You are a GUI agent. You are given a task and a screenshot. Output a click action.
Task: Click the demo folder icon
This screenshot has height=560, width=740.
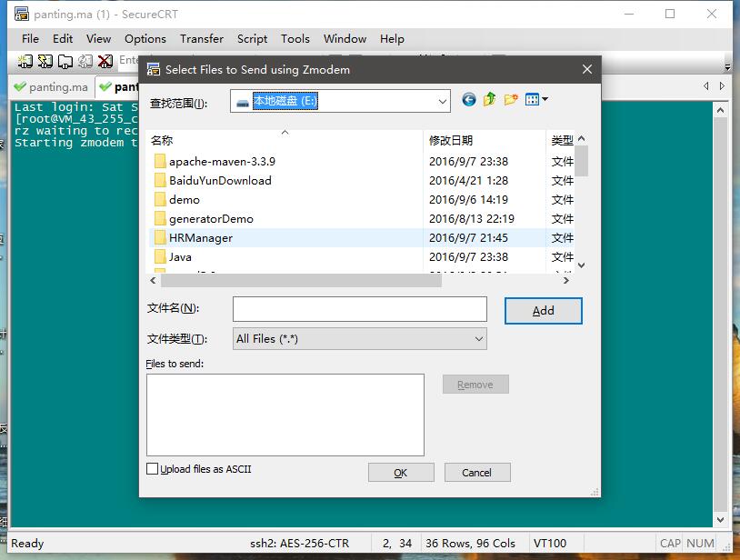[161, 200]
